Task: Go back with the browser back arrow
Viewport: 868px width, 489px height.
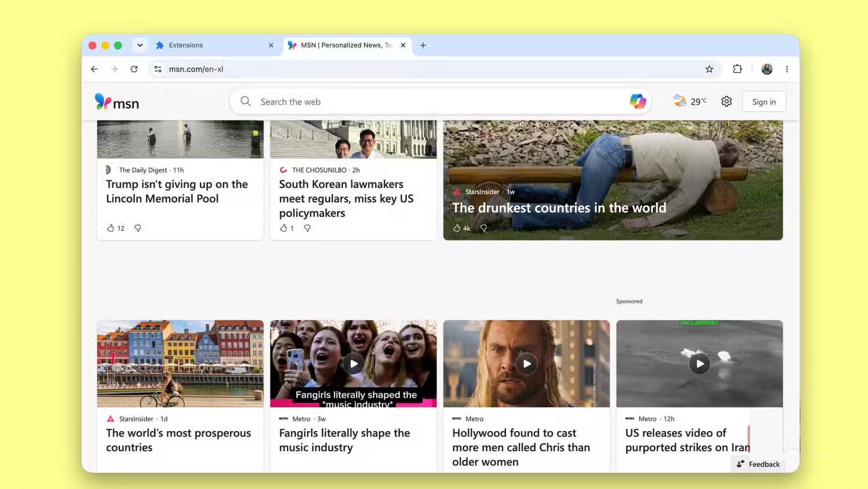Action: [x=94, y=69]
